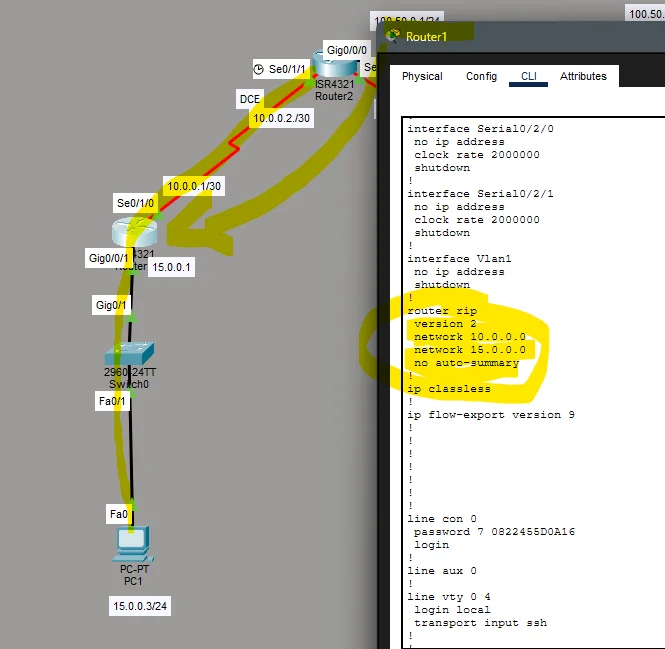Click 'interface Serial0/2/1' line in CLI
This screenshot has height=649, width=665.
(x=480, y=194)
